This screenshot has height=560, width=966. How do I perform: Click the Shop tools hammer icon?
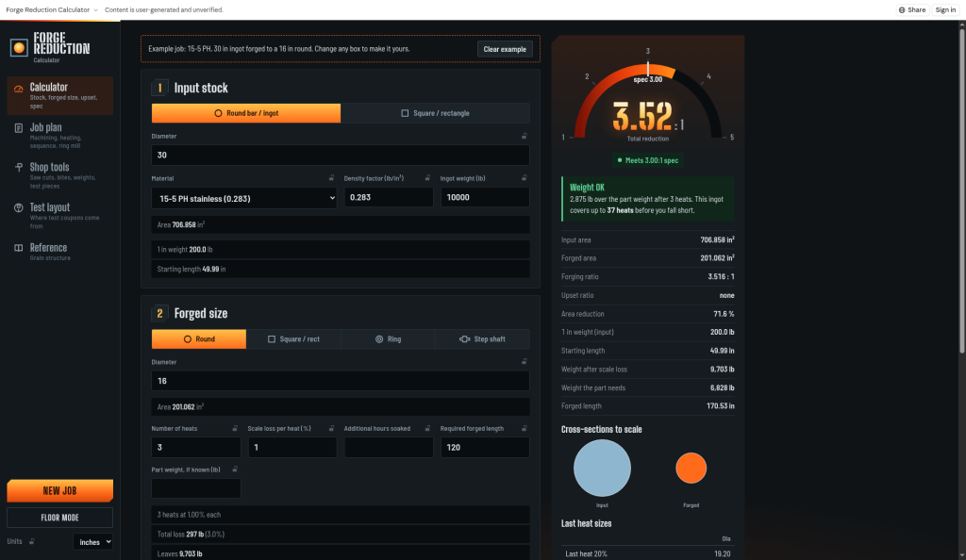19,168
